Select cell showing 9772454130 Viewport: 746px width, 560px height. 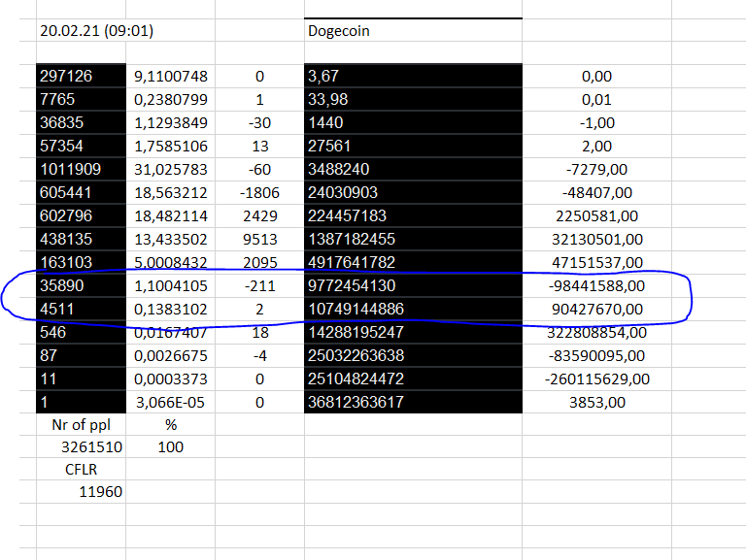[x=413, y=285]
